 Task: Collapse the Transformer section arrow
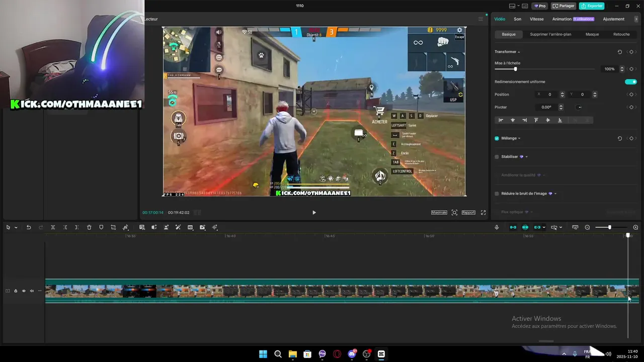(x=519, y=52)
